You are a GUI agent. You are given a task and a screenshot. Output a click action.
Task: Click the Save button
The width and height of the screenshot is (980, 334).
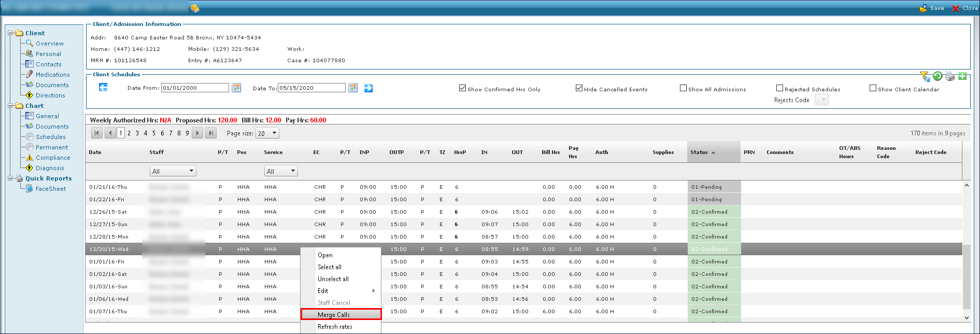point(932,8)
